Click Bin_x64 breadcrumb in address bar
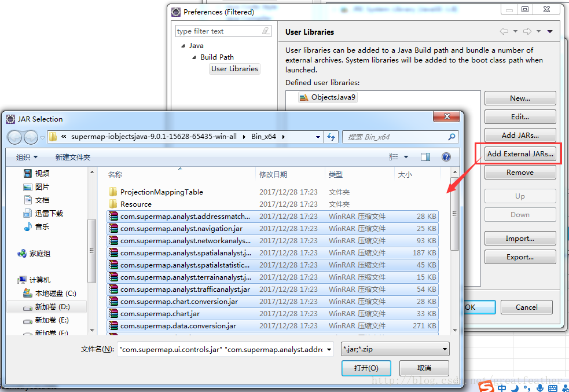 pos(263,137)
